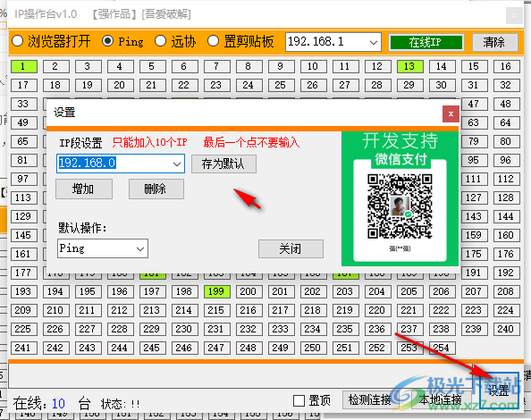531x420 pixels.
Task: Click IP cell 252
Action: 377,348
